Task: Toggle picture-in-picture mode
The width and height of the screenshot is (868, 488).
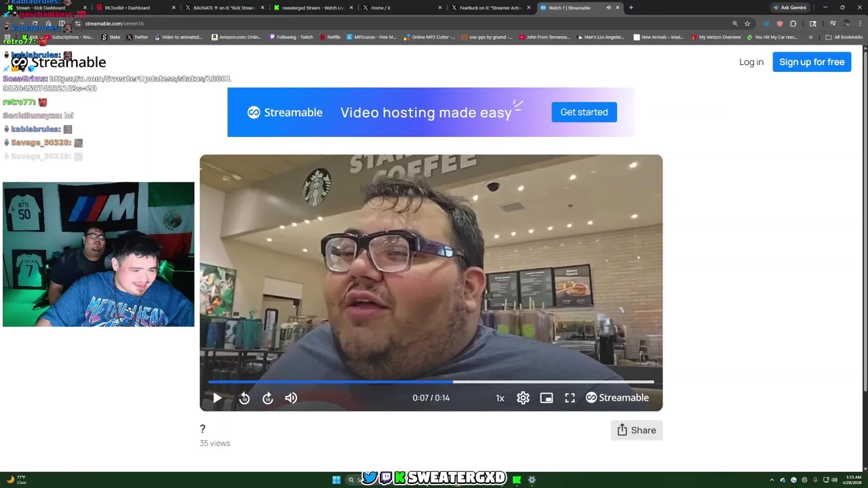Action: [547, 398]
